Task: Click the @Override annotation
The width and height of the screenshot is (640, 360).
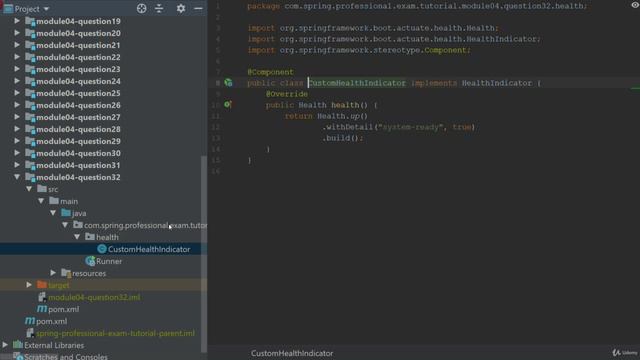Action: 287,94
